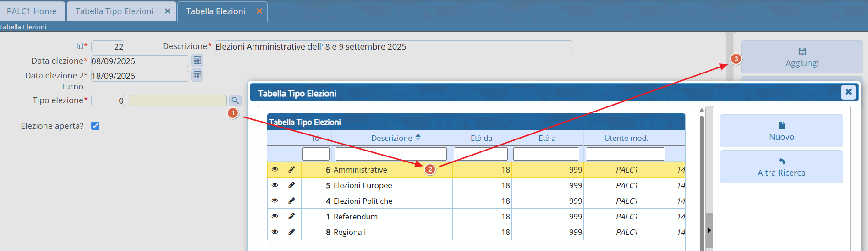Image resolution: width=868 pixels, height=251 pixels.
Task: View the Amministrative row via eye icon
Action: tap(275, 169)
